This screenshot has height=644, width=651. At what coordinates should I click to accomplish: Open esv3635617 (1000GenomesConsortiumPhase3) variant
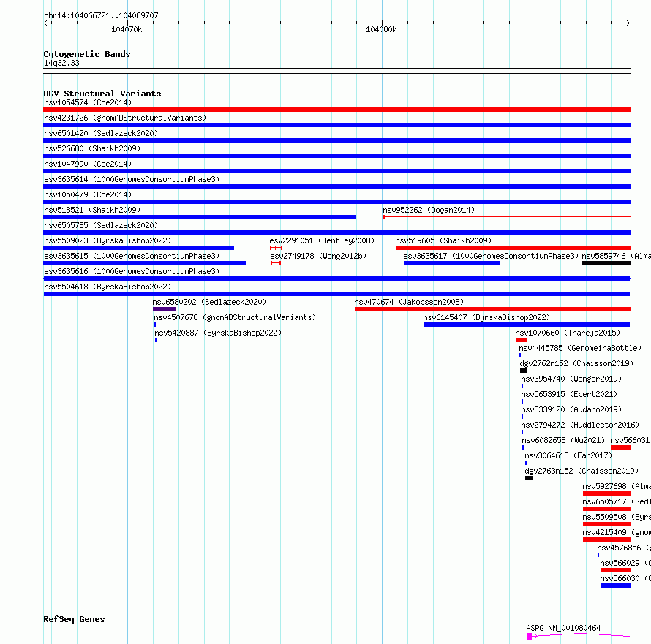pos(491,256)
